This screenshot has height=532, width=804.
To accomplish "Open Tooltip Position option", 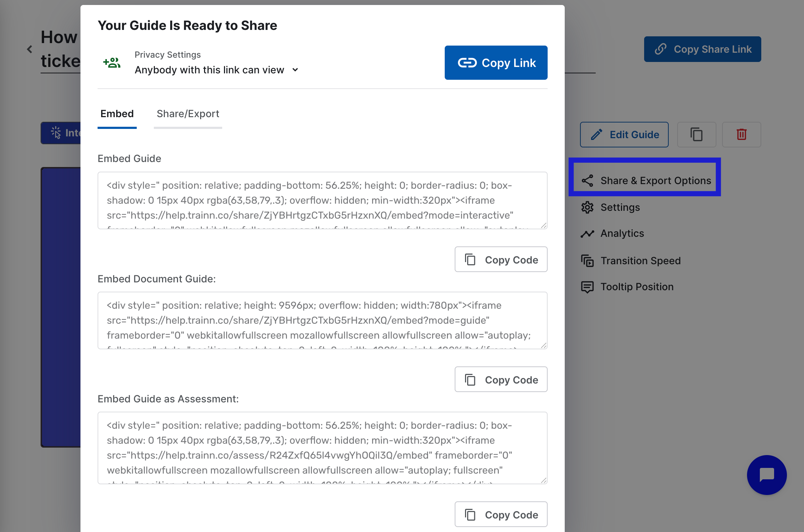I will (x=627, y=287).
